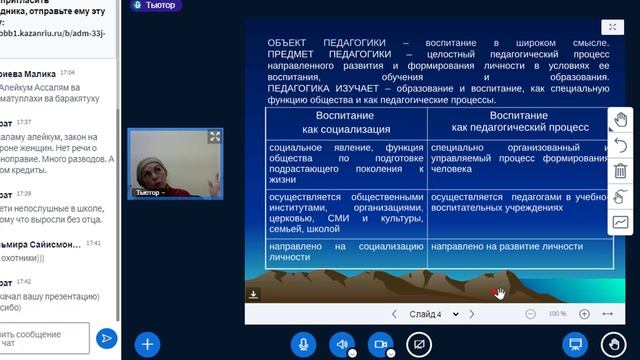This screenshot has height=360, width=640.
Task: Click the 100% zoom reset value
Action: (557, 314)
